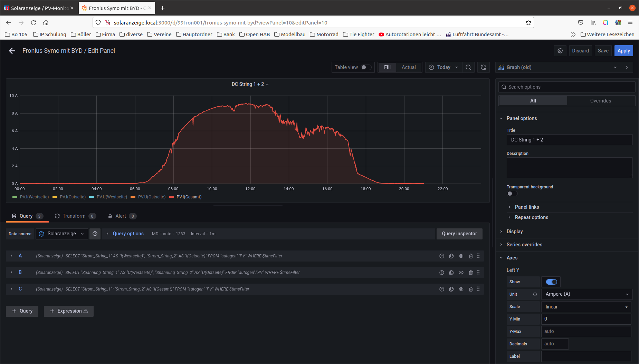
Task: Expand the Series overrides section
Action: [524, 245]
